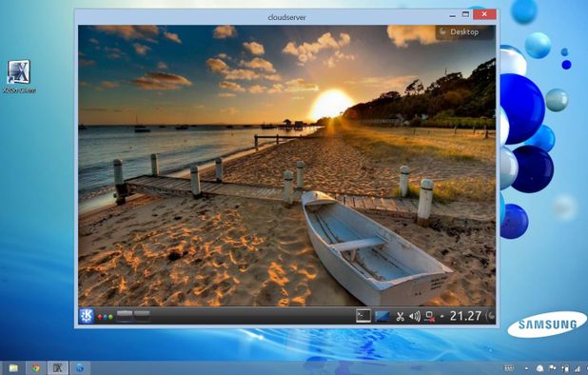This screenshot has height=375, width=588.
Task: Select the X2Go Client taskbar button
Action: click(58, 368)
